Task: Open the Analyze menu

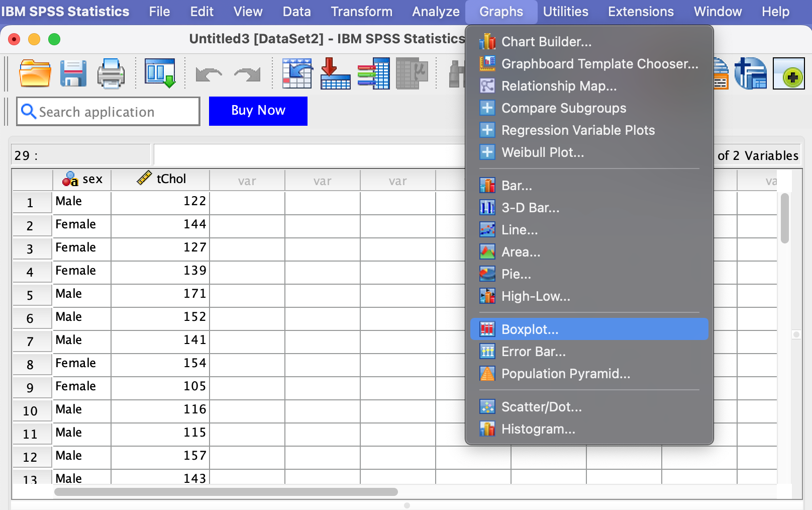Action: click(436, 12)
